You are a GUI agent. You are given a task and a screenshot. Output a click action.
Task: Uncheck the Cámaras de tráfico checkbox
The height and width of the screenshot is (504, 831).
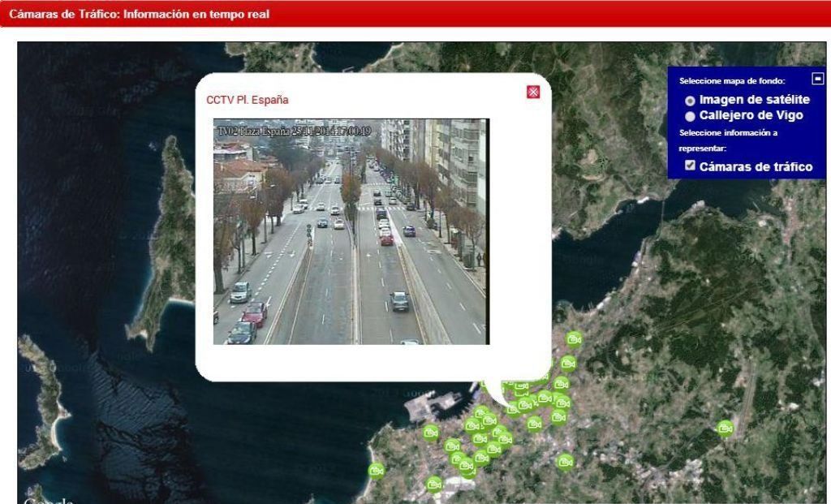[x=691, y=166]
